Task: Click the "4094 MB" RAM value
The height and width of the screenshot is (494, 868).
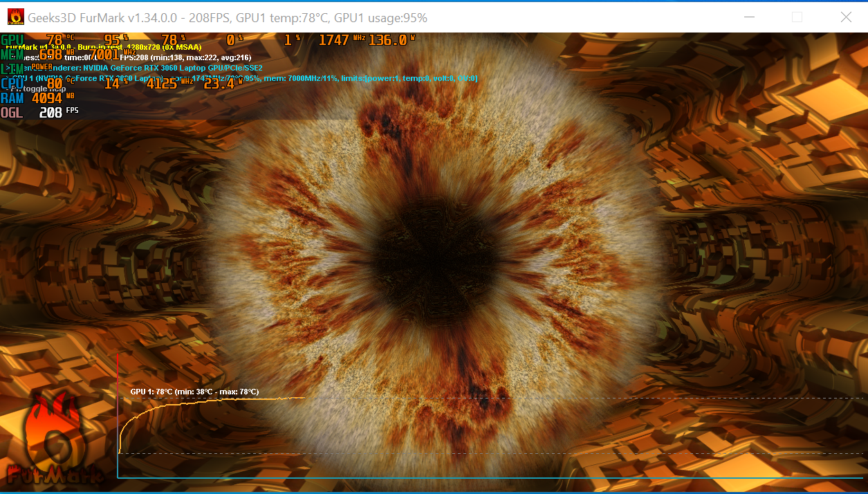Action: 53,98
